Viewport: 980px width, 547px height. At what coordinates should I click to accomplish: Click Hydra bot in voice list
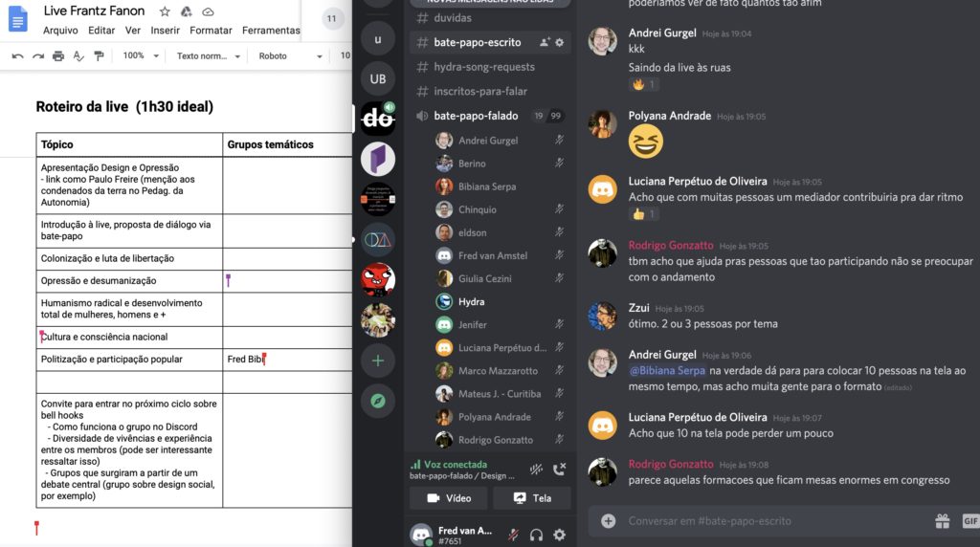(500, 301)
